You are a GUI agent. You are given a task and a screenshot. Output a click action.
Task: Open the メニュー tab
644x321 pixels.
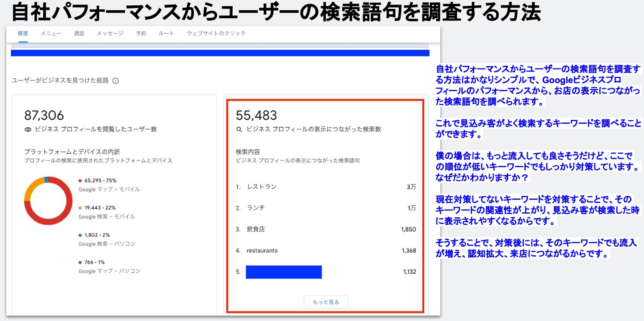coord(51,34)
